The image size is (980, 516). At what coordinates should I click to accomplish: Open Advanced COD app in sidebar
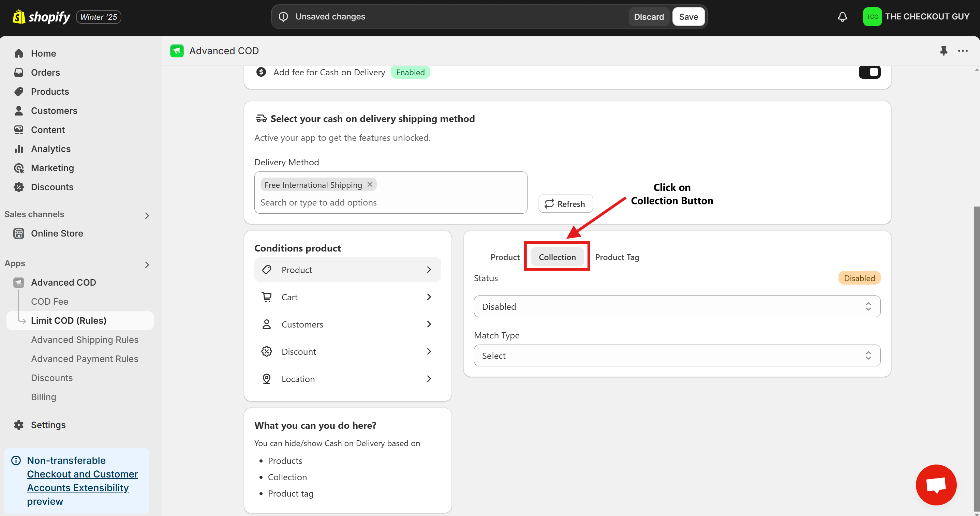click(63, 282)
